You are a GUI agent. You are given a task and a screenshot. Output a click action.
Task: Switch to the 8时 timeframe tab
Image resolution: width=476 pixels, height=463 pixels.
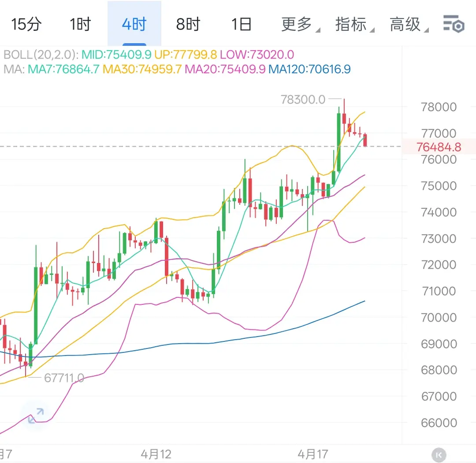188,24
